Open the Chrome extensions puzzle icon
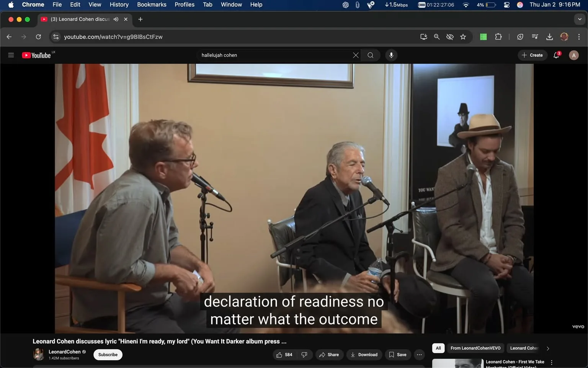 (498, 37)
